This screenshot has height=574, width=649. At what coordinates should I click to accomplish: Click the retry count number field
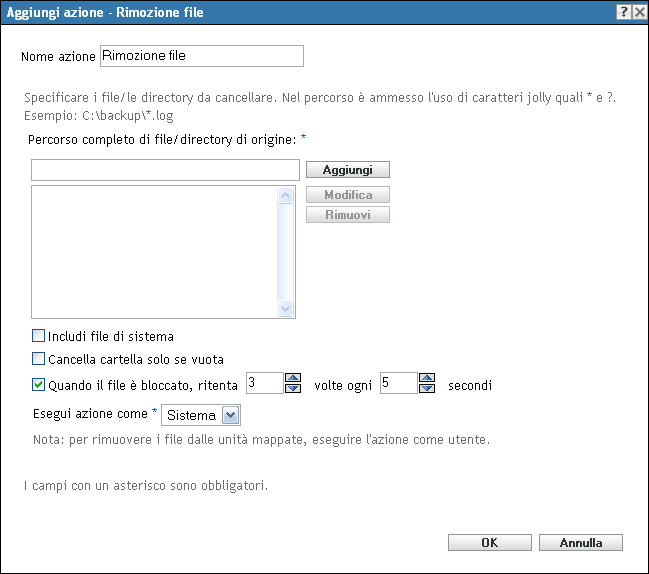[x=264, y=383]
